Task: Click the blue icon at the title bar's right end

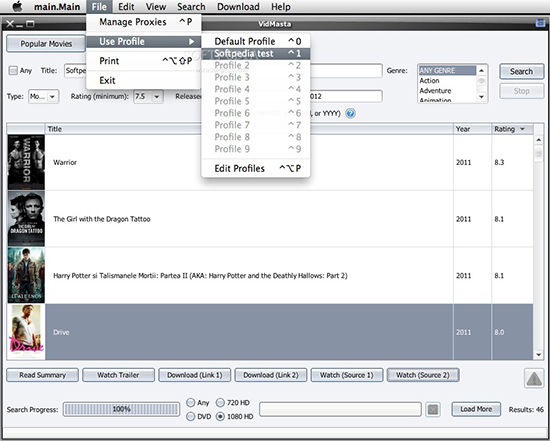Action: (540, 23)
